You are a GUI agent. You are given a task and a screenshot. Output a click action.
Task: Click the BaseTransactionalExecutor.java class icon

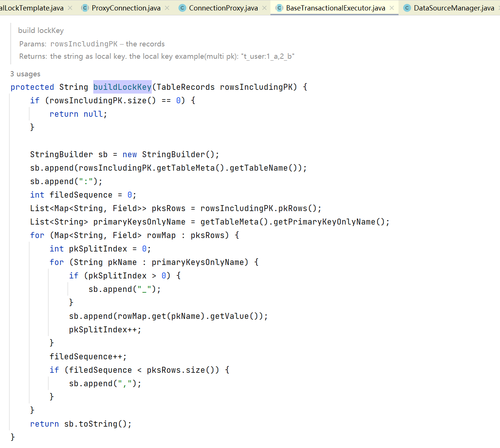pyautogui.click(x=279, y=8)
